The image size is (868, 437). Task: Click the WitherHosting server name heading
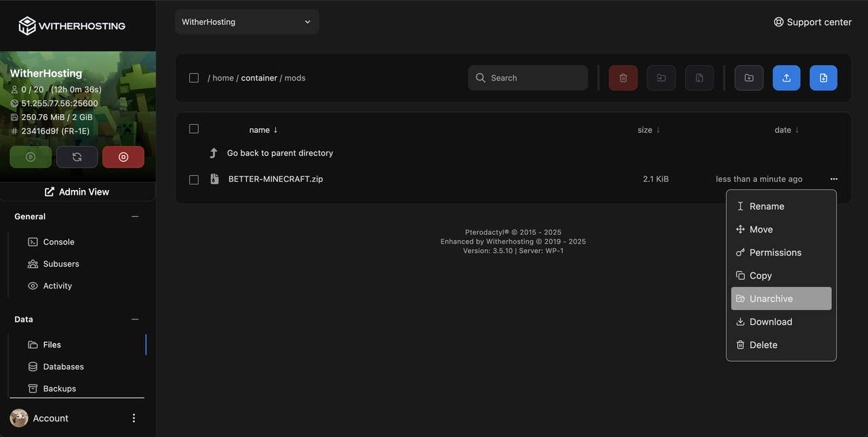point(45,73)
